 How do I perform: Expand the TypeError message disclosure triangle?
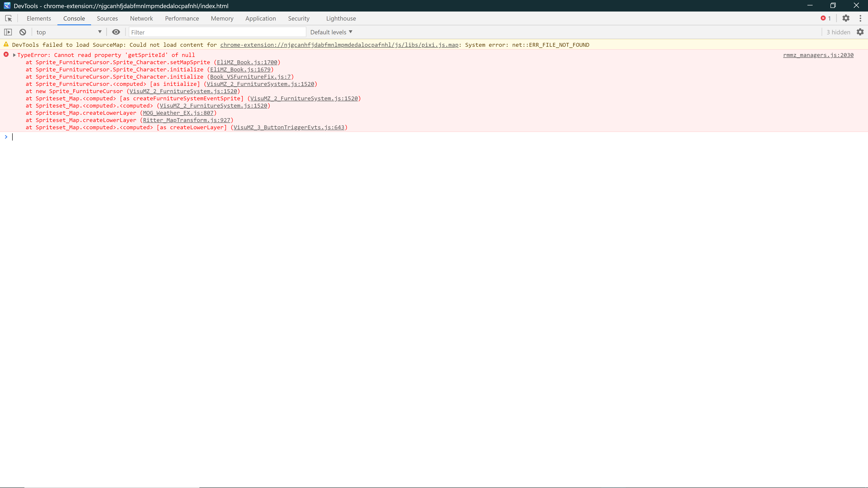tap(14, 55)
